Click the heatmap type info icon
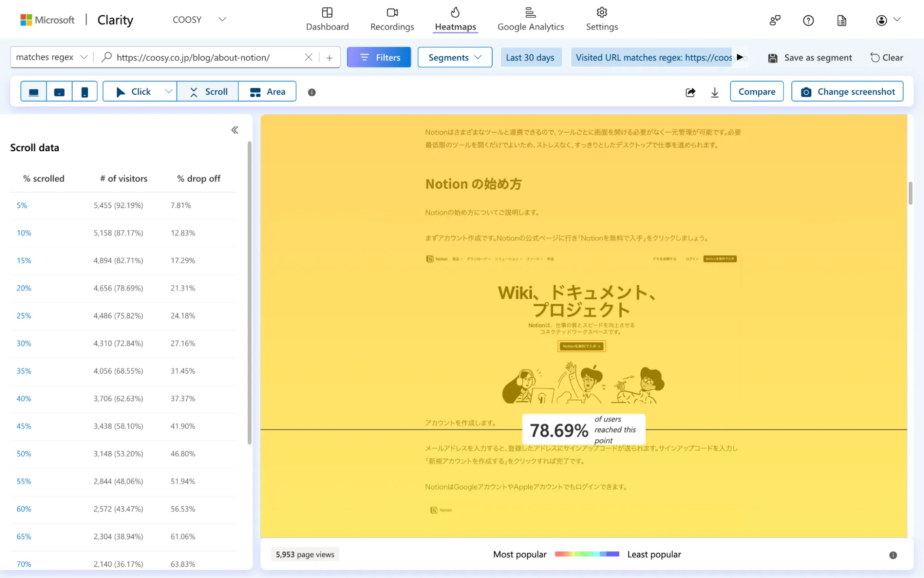The width and height of the screenshot is (924, 578). (x=312, y=92)
